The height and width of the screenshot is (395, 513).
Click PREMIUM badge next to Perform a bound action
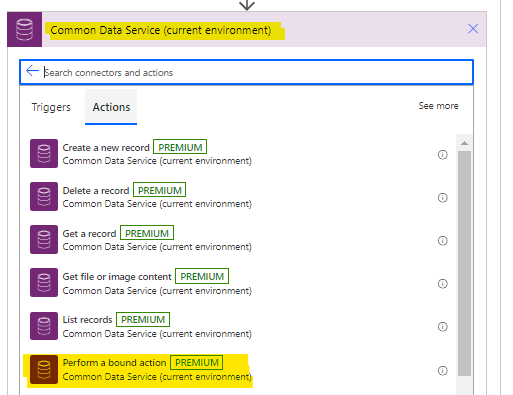point(197,362)
